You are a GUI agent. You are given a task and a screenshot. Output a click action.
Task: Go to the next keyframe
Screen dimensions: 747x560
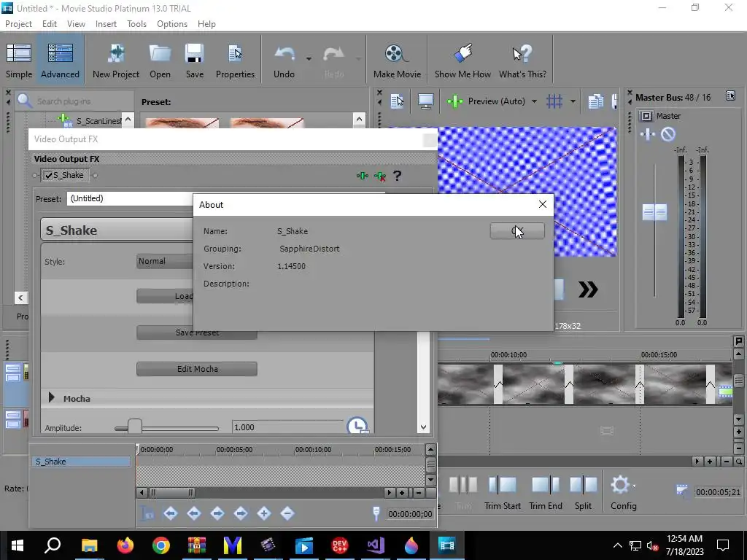(x=217, y=513)
